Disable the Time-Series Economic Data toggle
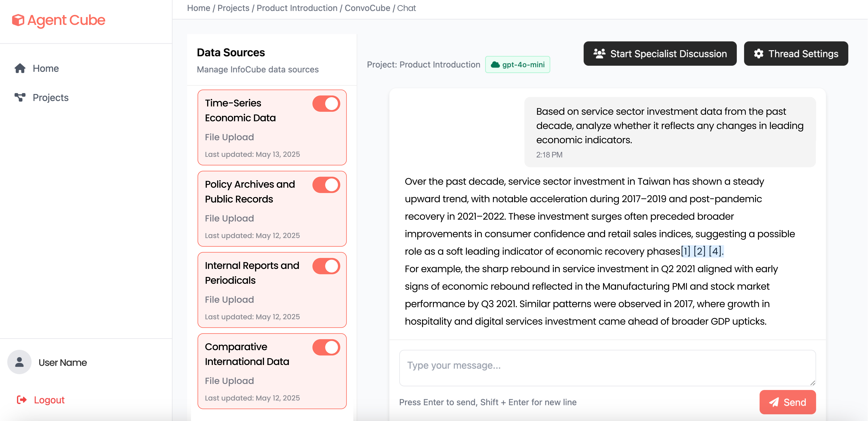Viewport: 868px width, 421px height. pyautogui.click(x=326, y=104)
